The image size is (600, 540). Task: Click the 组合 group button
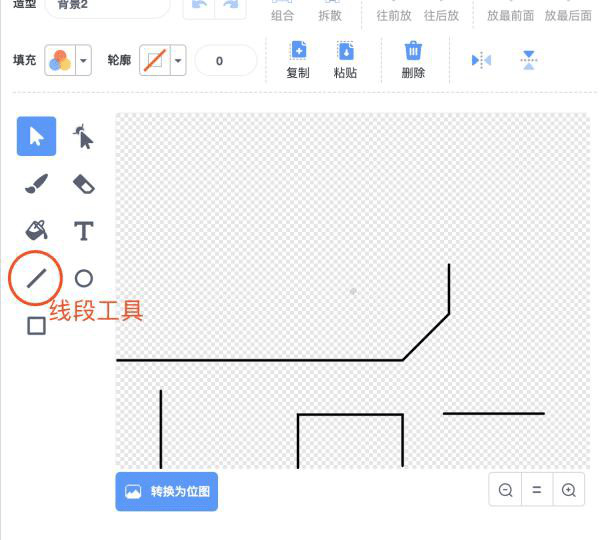[x=282, y=10]
